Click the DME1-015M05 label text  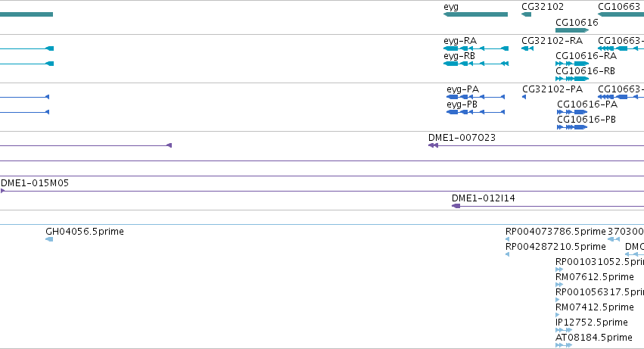pos(35,183)
